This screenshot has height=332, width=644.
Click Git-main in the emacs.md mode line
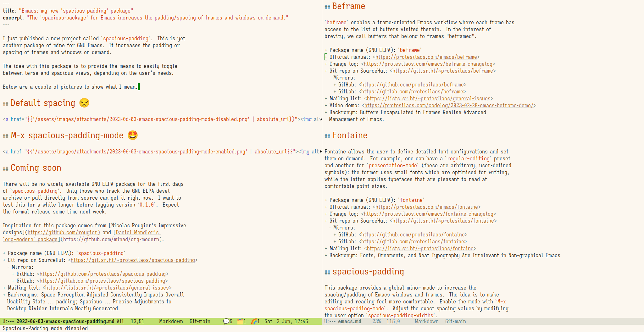(x=456, y=321)
